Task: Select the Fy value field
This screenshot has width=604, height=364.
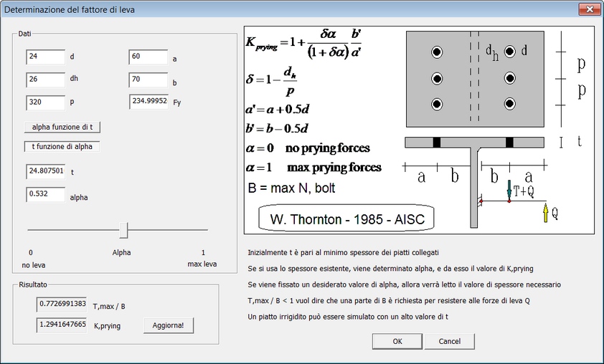Action: pos(149,102)
